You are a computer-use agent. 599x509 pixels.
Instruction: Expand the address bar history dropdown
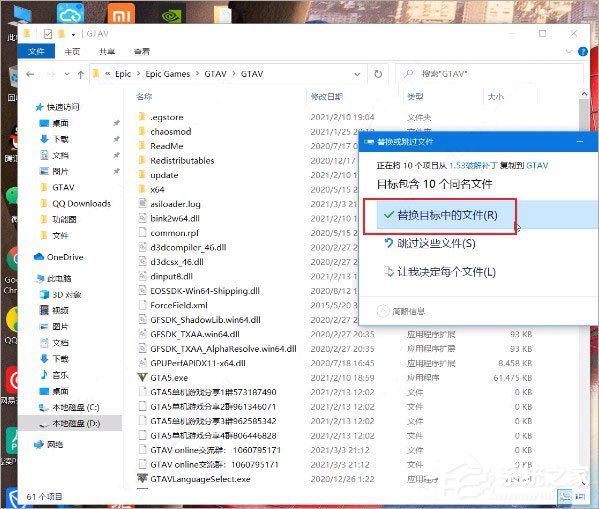[x=357, y=74]
